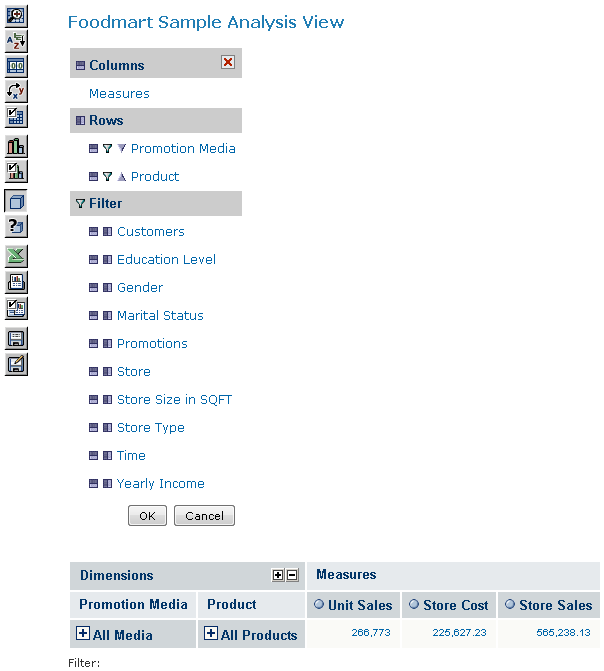Move Store to rows icon
This screenshot has height=671, width=604.
107,371
